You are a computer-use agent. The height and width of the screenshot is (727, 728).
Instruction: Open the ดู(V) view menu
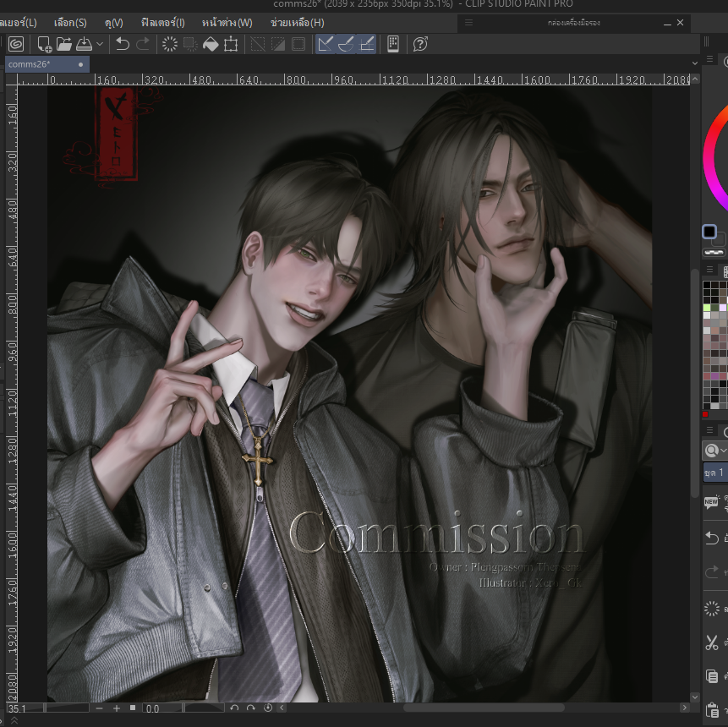click(114, 22)
